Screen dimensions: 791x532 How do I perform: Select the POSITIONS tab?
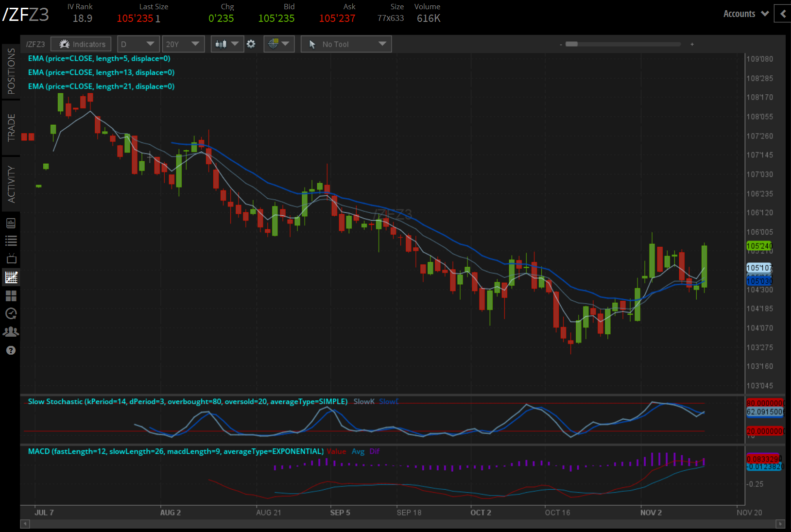click(x=11, y=69)
